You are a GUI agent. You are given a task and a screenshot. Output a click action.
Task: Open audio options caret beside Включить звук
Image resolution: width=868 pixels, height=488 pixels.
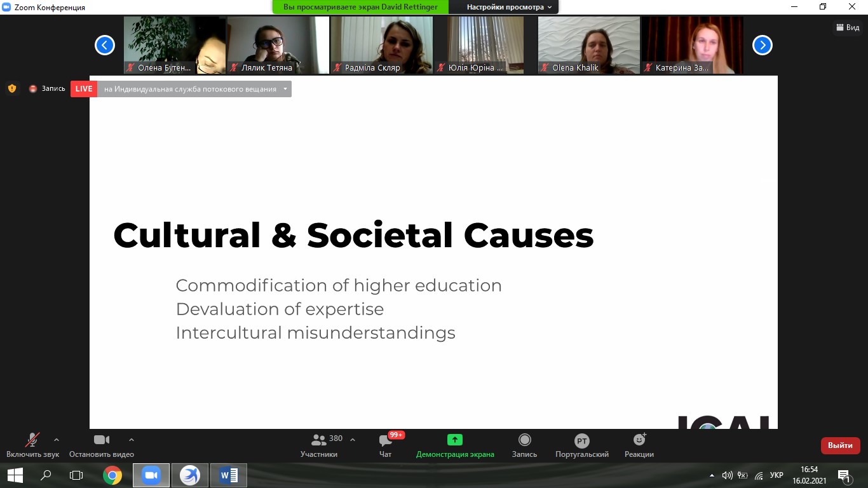pos(57,440)
